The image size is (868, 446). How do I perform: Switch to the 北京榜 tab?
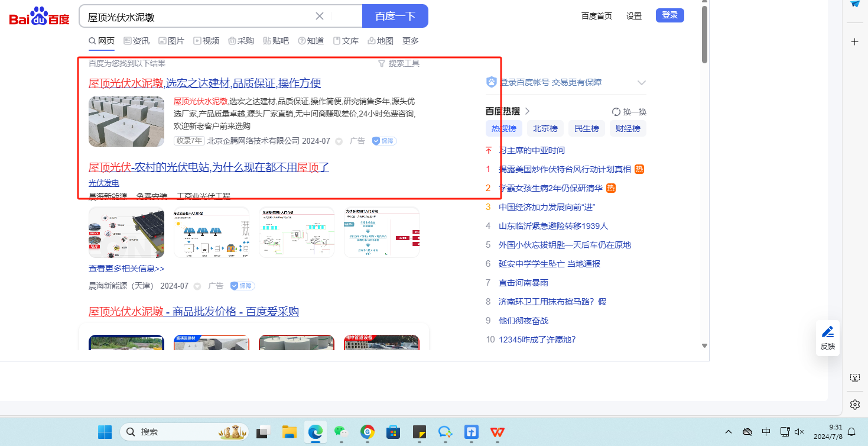tap(545, 128)
